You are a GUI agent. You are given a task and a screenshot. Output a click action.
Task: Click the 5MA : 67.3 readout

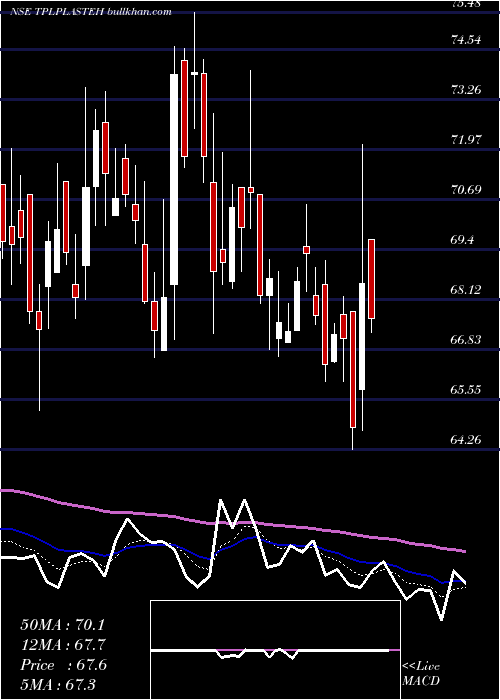[x=58, y=685]
